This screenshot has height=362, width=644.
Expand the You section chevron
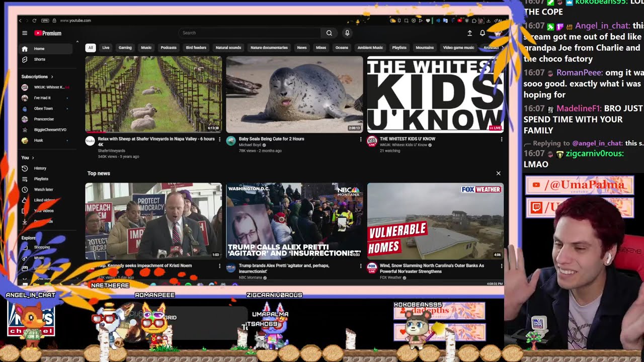pos(33,158)
